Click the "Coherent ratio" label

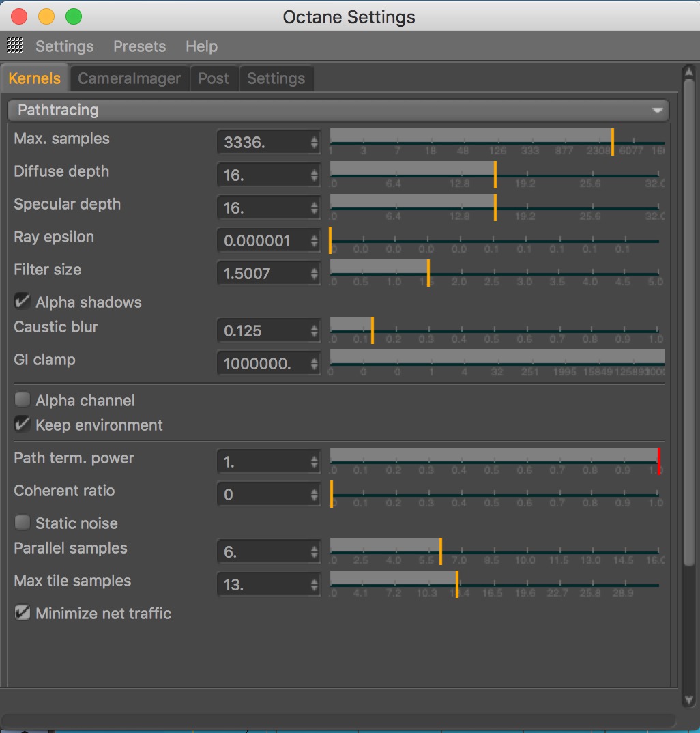click(65, 491)
